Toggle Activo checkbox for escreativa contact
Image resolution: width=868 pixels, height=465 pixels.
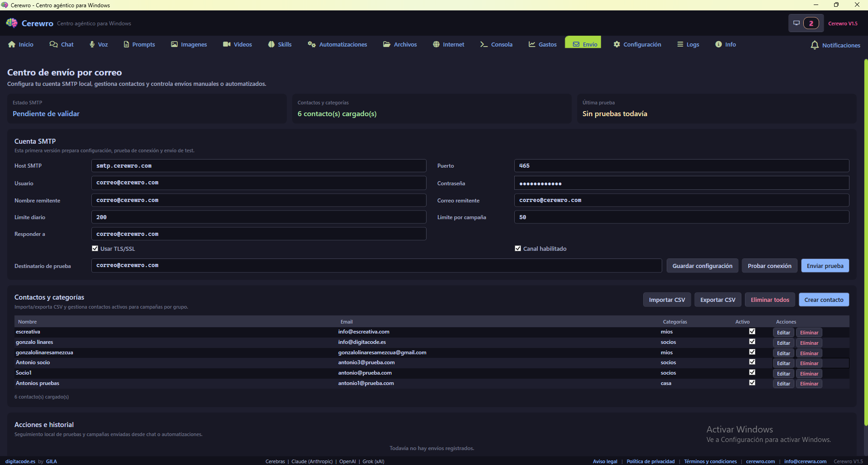752,332
